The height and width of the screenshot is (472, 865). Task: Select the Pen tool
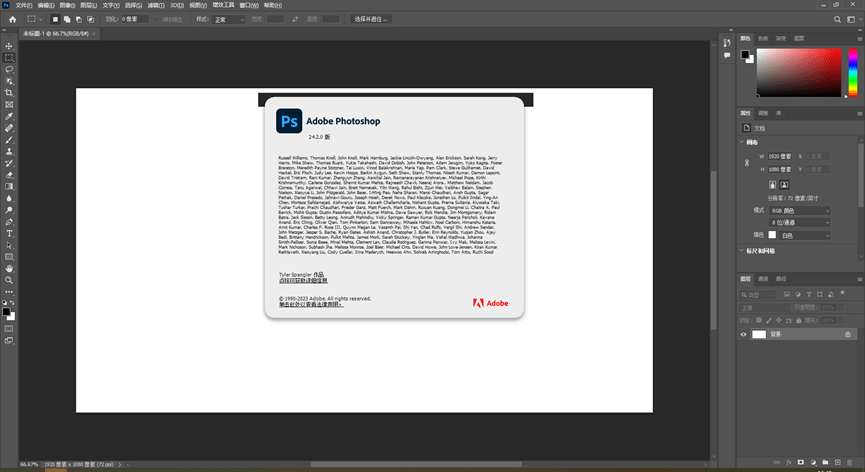point(9,222)
